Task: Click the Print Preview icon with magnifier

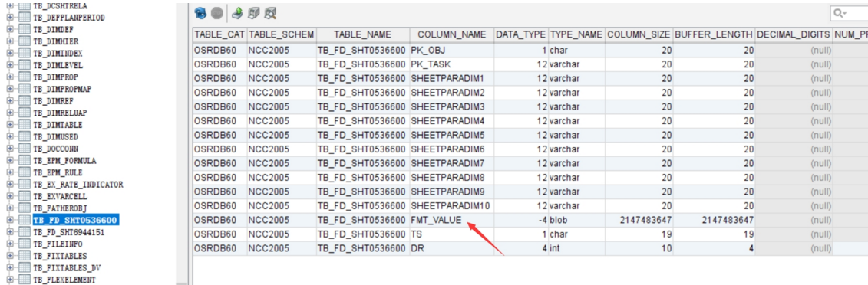Action: pyautogui.click(x=270, y=13)
